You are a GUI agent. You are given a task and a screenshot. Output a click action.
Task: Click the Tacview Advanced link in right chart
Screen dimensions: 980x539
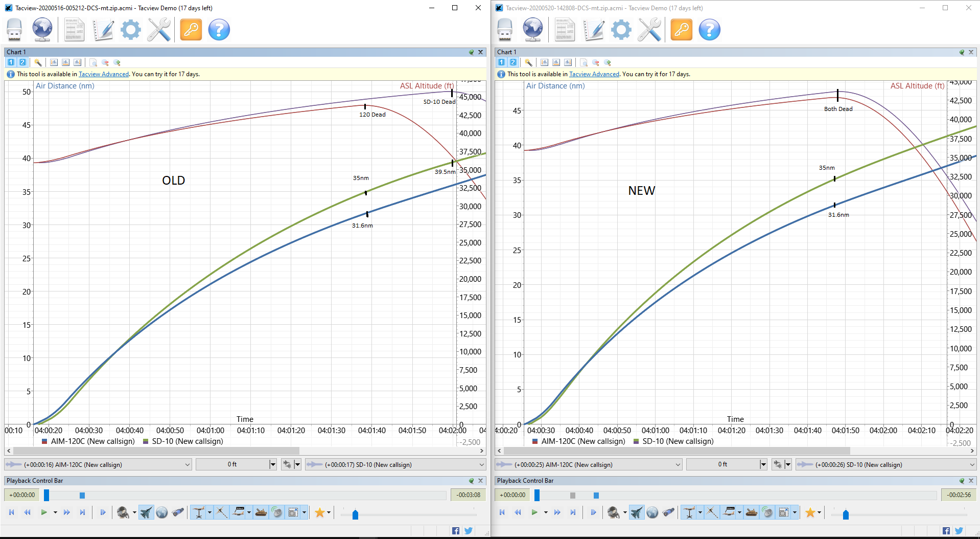coord(594,74)
